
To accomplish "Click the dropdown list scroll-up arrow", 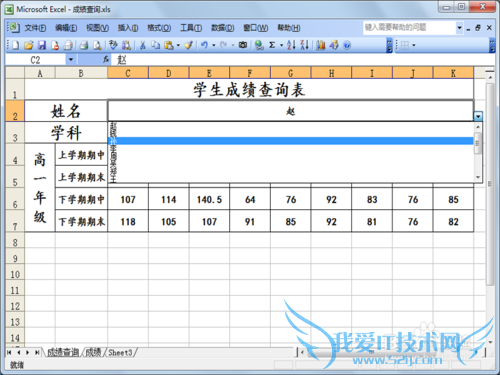I will [x=478, y=127].
